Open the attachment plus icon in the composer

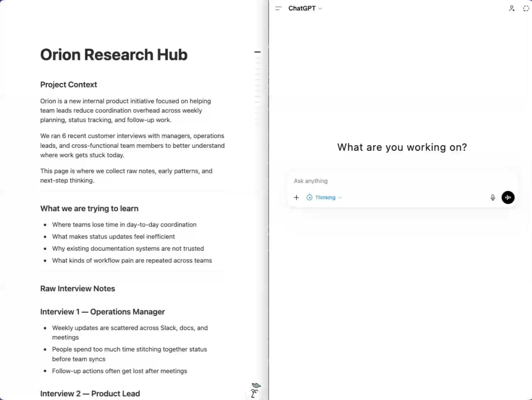[x=296, y=197]
